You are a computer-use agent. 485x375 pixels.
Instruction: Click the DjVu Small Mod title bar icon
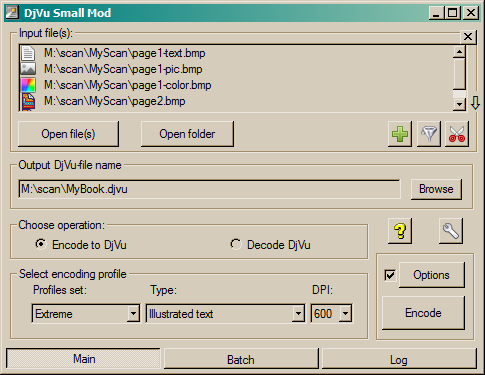click(x=12, y=13)
